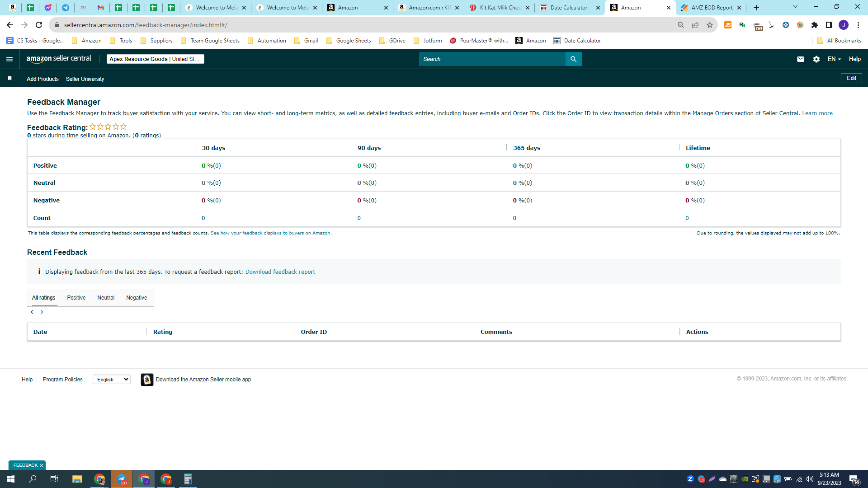
Task: Open the EN language dropdown
Action: click(x=834, y=59)
